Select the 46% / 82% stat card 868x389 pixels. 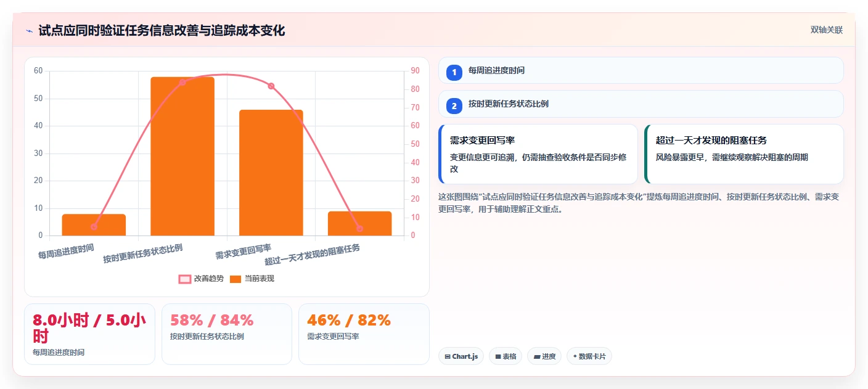[364, 334]
